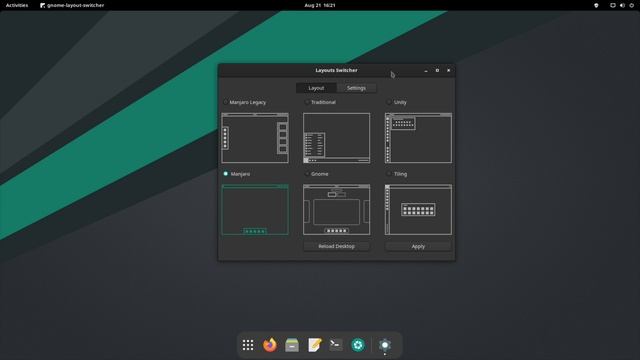Viewport: 640px width, 360px height.
Task: Maximize the Layouts Switcher window
Action: (x=437, y=70)
